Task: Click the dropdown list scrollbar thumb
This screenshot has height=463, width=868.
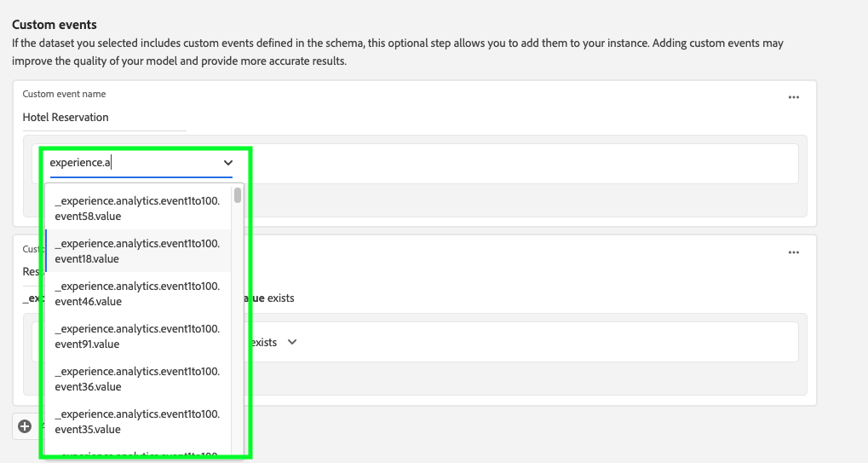Action: [x=238, y=195]
